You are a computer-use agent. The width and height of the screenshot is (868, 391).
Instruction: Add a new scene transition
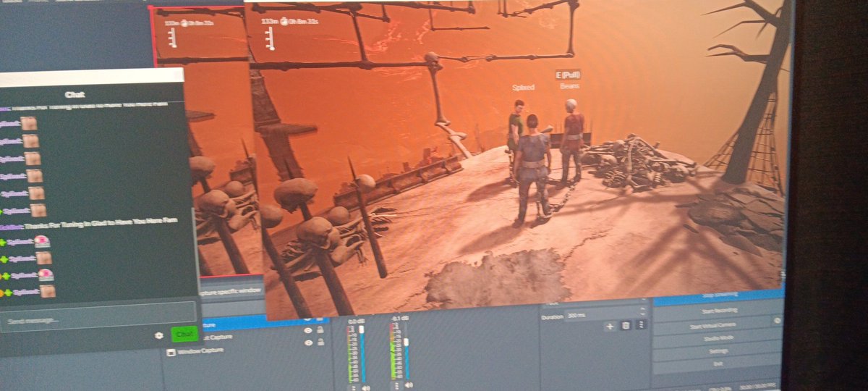610,326
